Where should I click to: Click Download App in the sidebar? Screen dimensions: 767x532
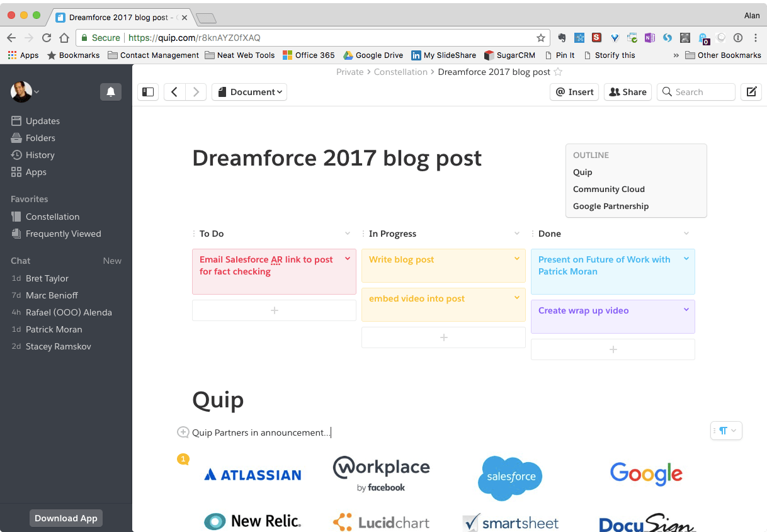click(65, 518)
